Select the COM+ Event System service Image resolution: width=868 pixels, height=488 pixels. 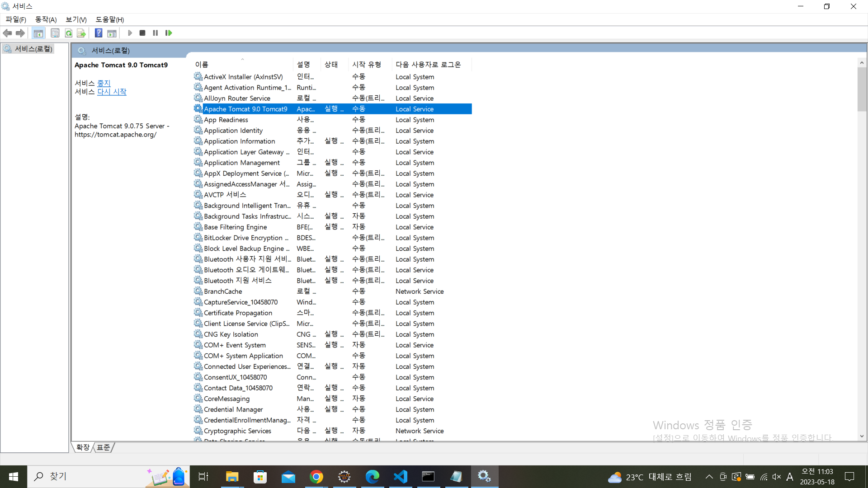tap(332, 345)
